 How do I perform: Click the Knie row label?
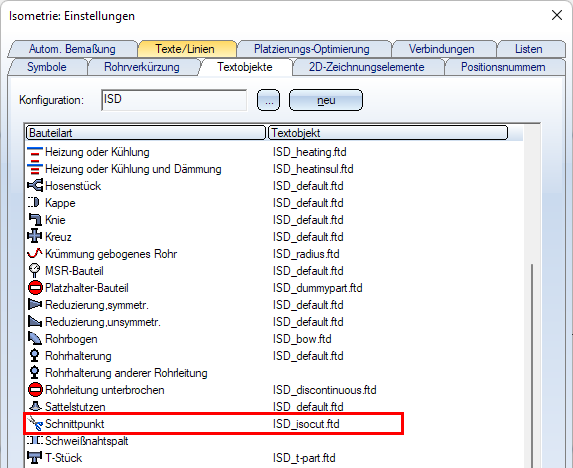[x=55, y=220]
